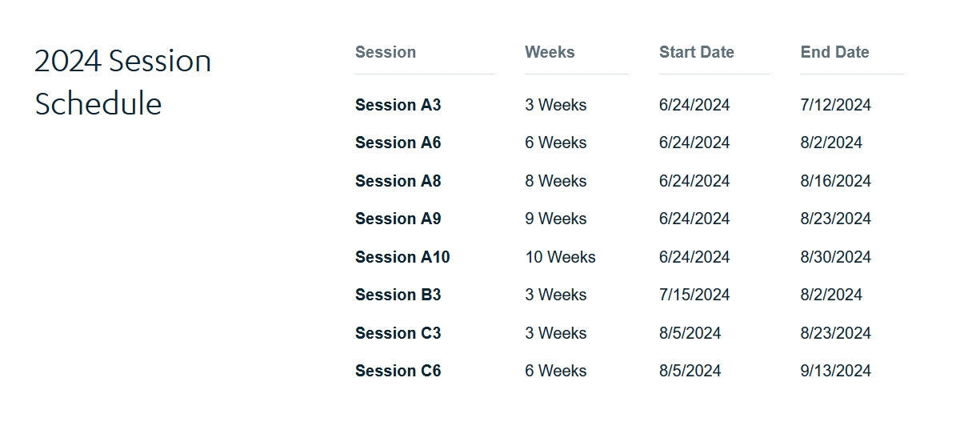
Task: Click the 10 Weeks duration cell
Action: pos(560,257)
